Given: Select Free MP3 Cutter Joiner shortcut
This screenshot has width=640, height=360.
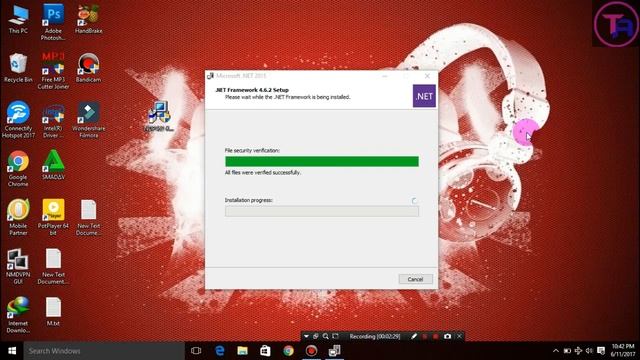Looking at the screenshot, I should (53, 71).
